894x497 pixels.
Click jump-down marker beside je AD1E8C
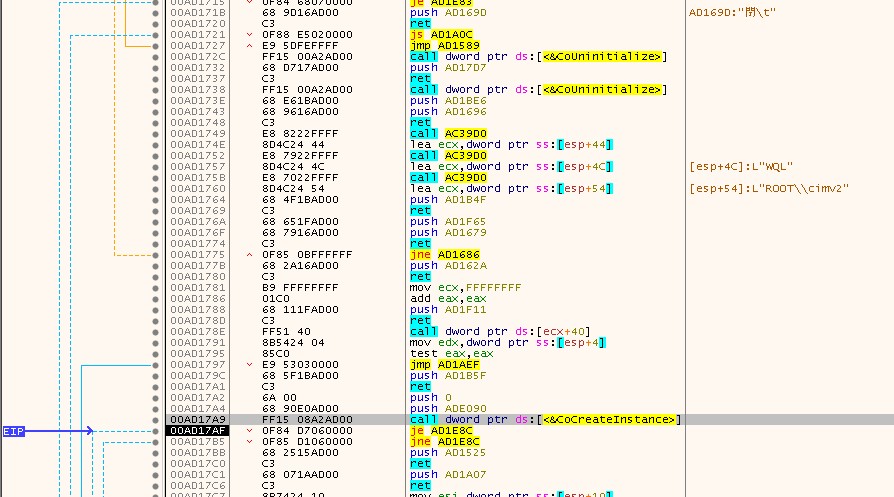tap(250, 431)
